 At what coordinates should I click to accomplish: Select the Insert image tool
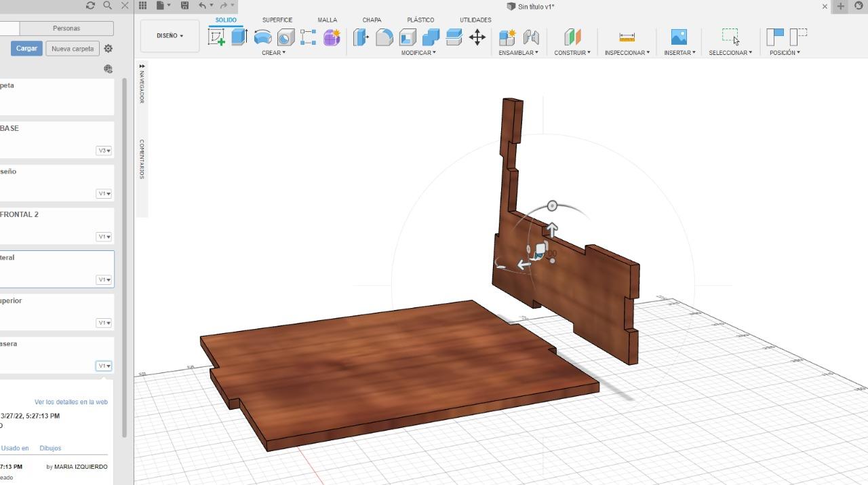tap(679, 37)
